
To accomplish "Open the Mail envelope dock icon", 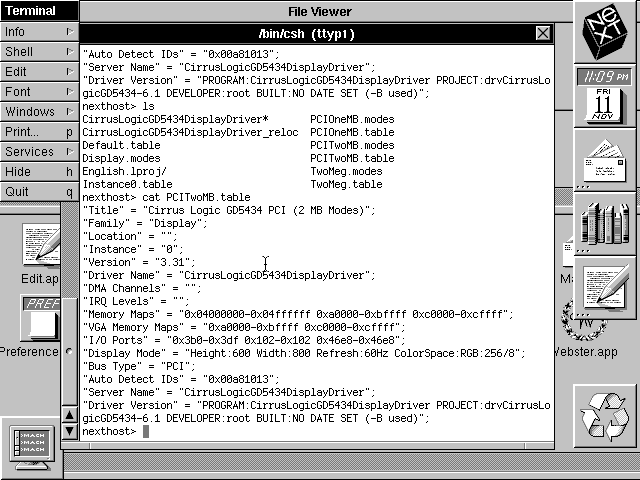I will (605, 161).
